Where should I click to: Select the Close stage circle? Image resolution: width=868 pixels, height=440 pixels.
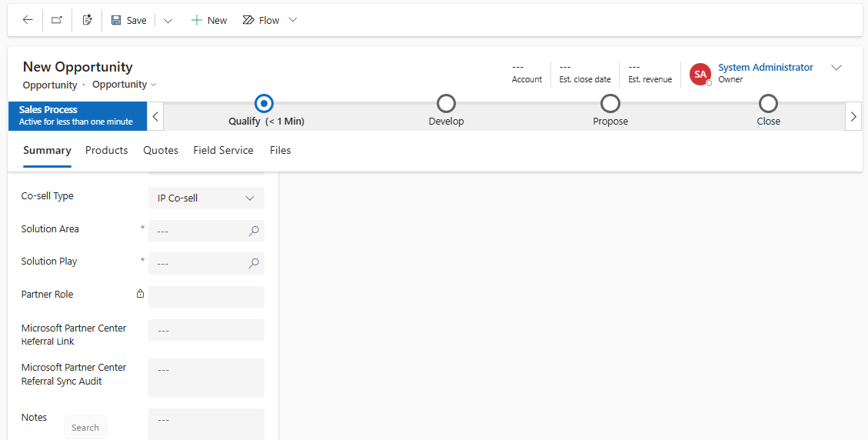pos(768,103)
